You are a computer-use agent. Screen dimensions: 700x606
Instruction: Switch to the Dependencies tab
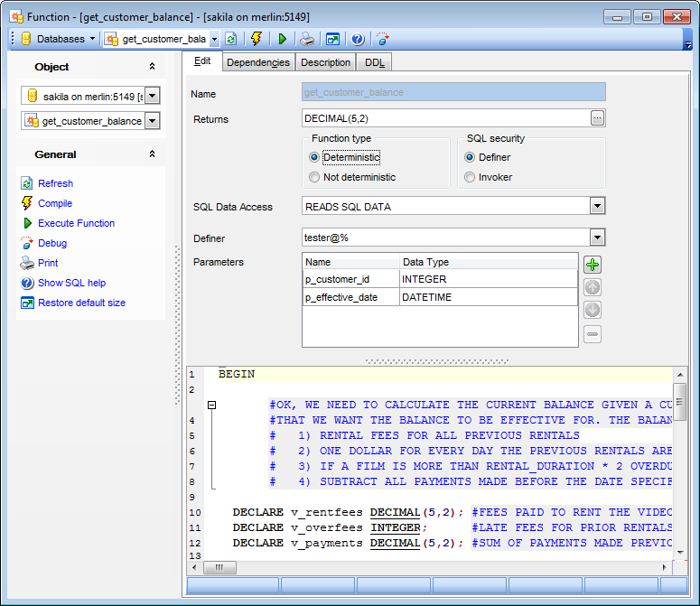pyautogui.click(x=258, y=62)
